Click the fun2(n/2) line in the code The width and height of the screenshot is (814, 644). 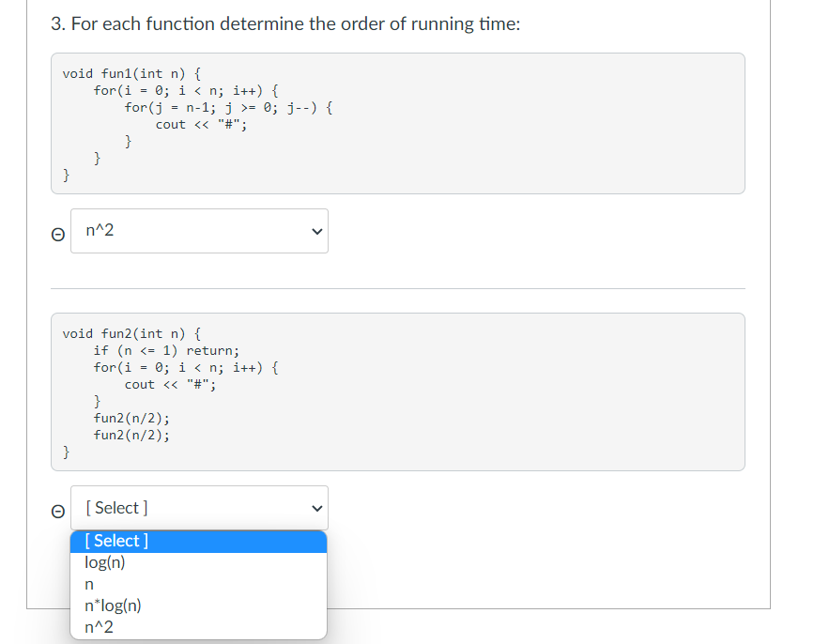[x=131, y=418]
